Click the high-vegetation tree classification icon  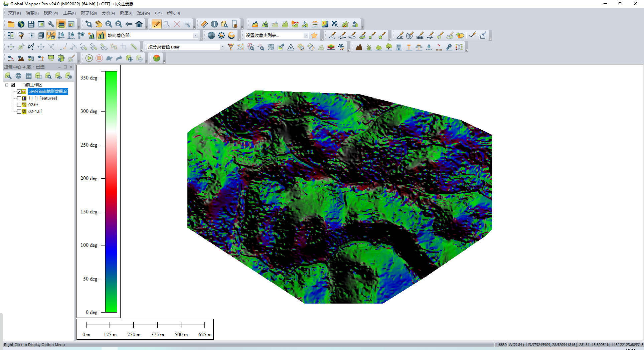[x=389, y=47]
